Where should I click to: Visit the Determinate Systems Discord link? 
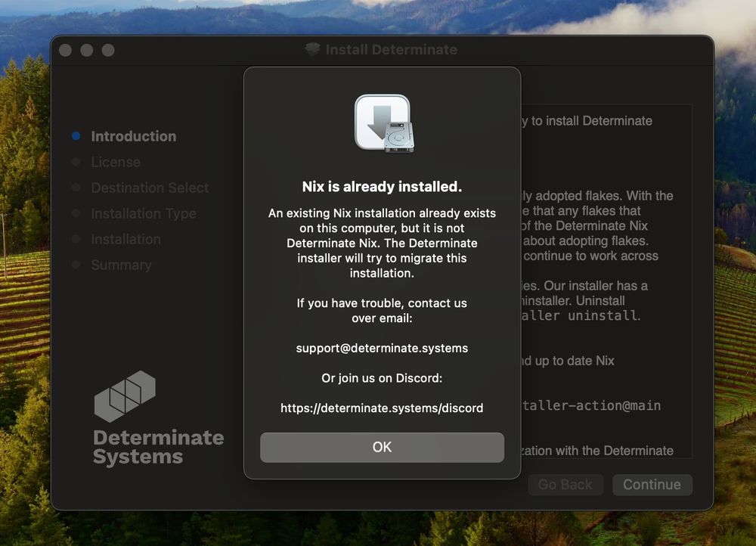pyautogui.click(x=382, y=408)
